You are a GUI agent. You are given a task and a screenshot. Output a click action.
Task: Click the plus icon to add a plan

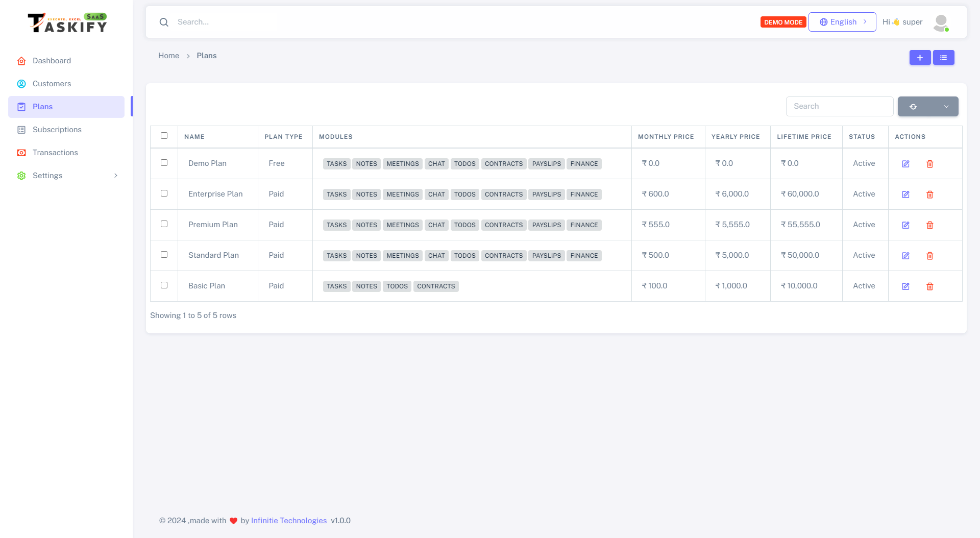tap(920, 58)
